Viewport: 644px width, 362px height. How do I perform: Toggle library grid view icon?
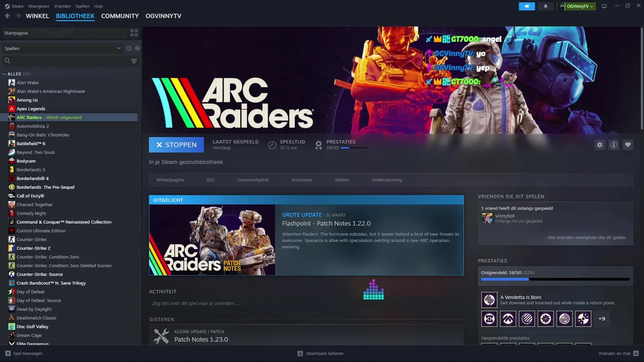click(134, 33)
